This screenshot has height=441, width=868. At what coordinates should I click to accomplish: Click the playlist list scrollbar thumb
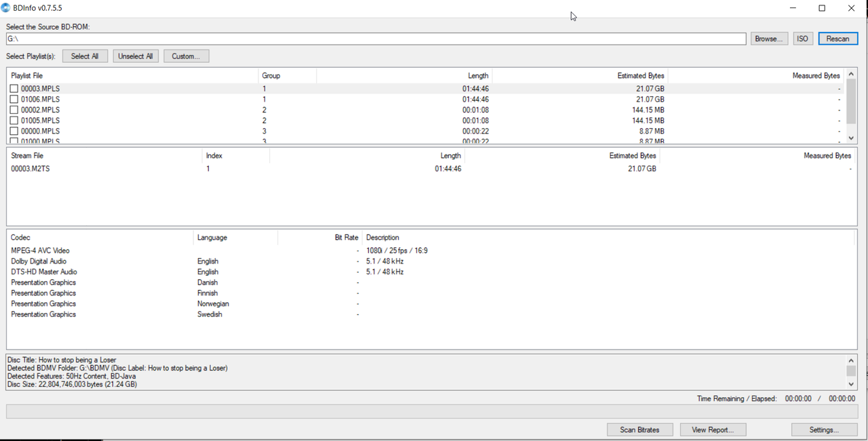pos(851,101)
